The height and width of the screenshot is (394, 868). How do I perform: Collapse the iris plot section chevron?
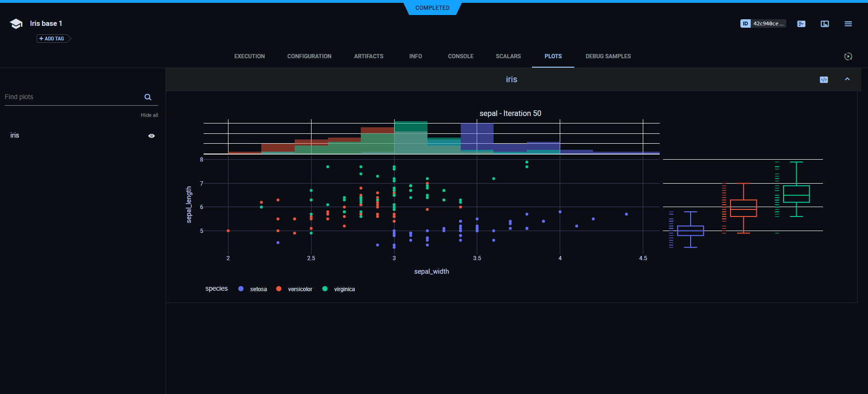coord(847,79)
